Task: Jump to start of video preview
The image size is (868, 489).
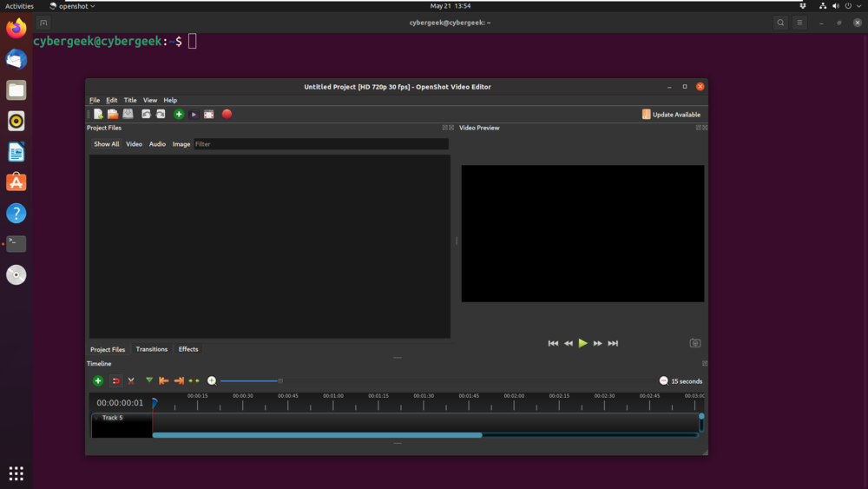Action: pyautogui.click(x=553, y=343)
